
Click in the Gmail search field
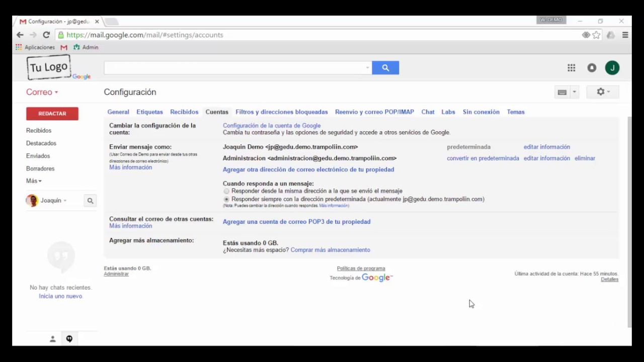(234, 68)
